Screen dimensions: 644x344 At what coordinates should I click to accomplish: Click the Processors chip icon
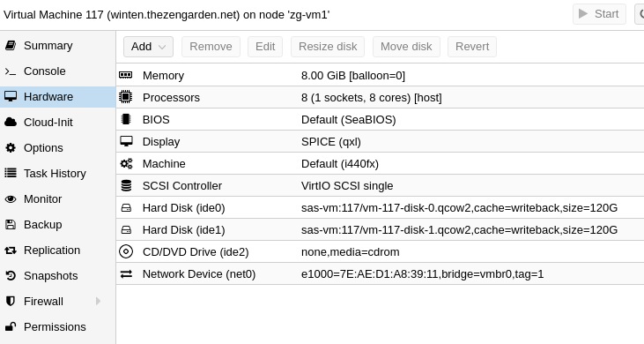pos(126,97)
